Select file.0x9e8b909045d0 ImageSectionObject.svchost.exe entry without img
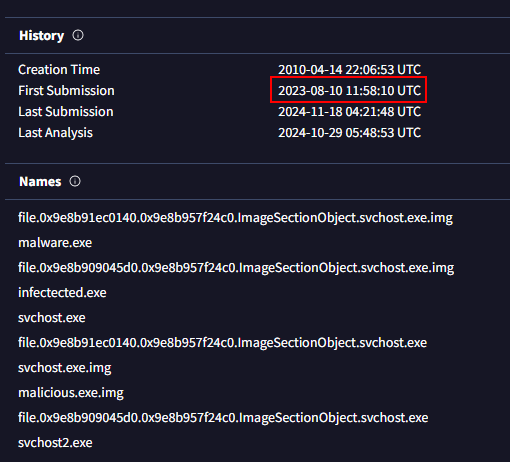510x462 pixels. coord(223,418)
